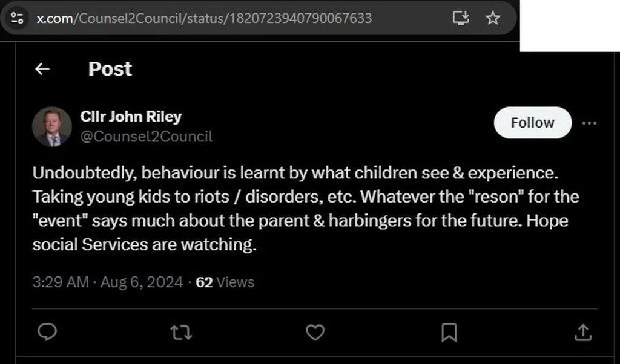Bookmark this page with the star icon
The image size is (620, 364).
point(493,18)
